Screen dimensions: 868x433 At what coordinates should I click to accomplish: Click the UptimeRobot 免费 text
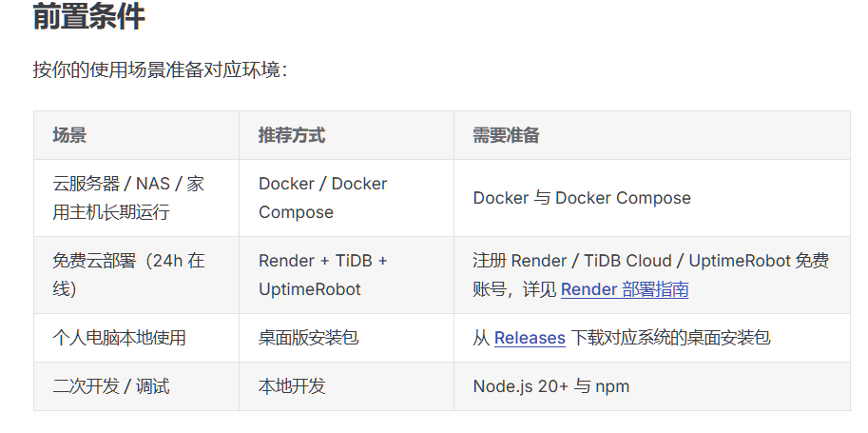click(x=759, y=261)
